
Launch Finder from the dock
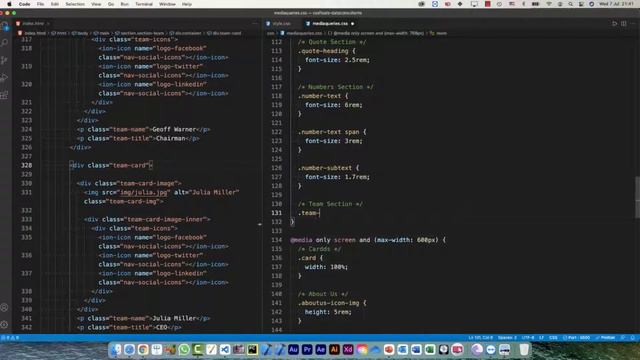(x=116, y=349)
